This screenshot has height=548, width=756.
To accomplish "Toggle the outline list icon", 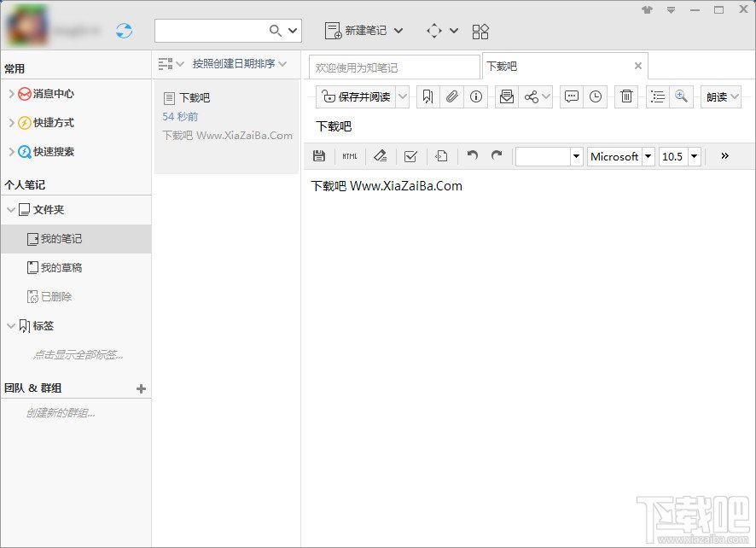I will coord(656,96).
